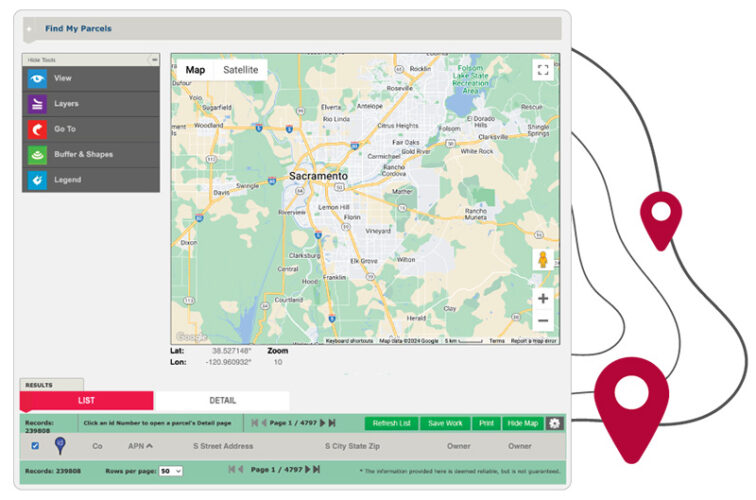Zoom in on the map
Viewport: 756px width, 500px height.
pos(542,298)
